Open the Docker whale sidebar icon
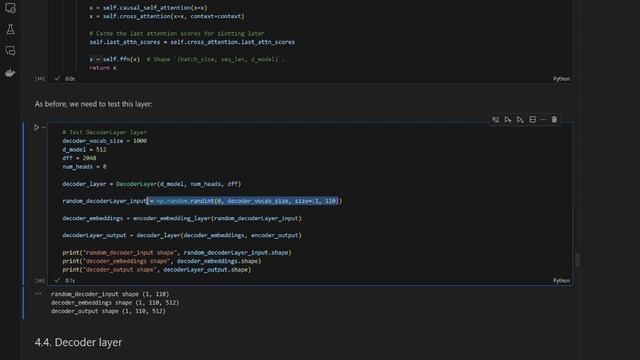This screenshot has width=640, height=360. [10, 73]
